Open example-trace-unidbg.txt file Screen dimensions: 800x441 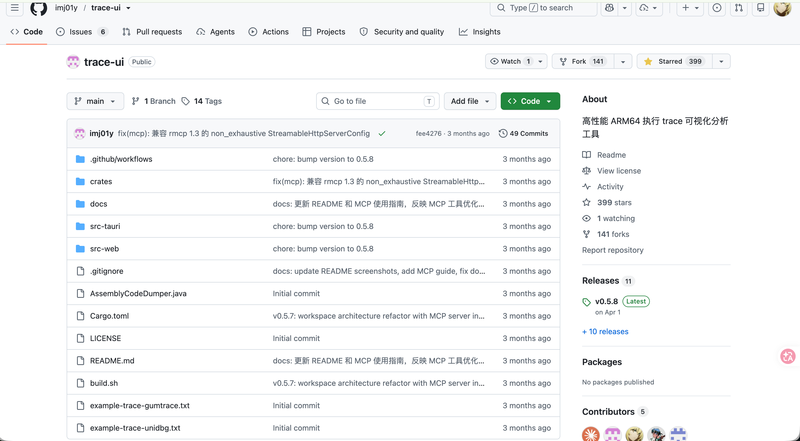tap(135, 428)
